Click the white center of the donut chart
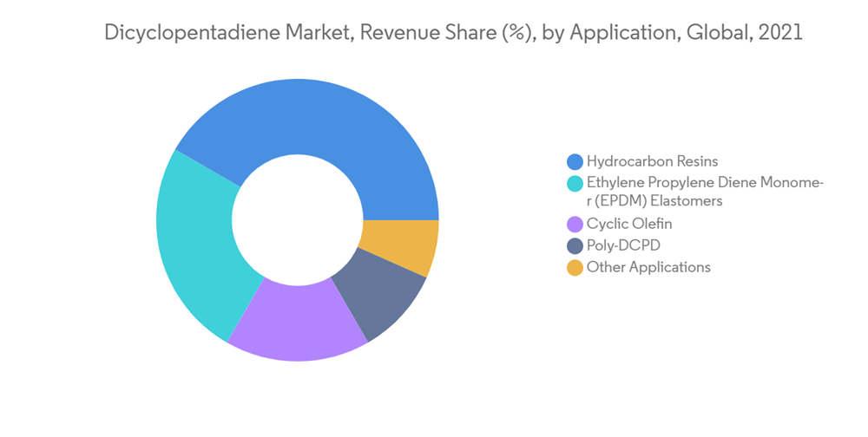Screen dimensions: 868x437 298,219
